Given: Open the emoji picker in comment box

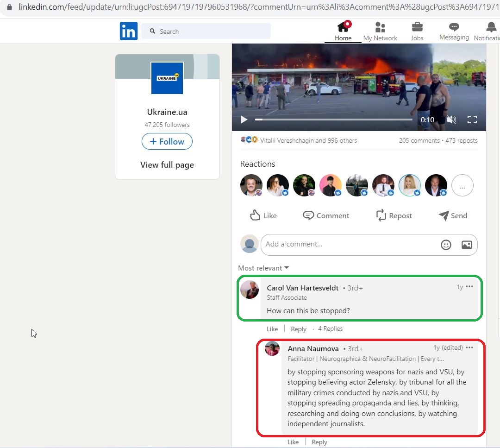Looking at the screenshot, I should point(446,245).
